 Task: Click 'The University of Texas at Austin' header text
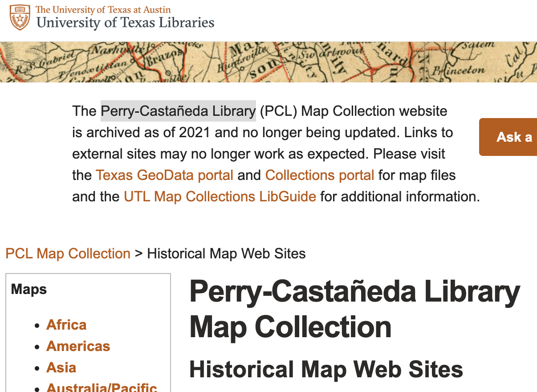click(103, 9)
